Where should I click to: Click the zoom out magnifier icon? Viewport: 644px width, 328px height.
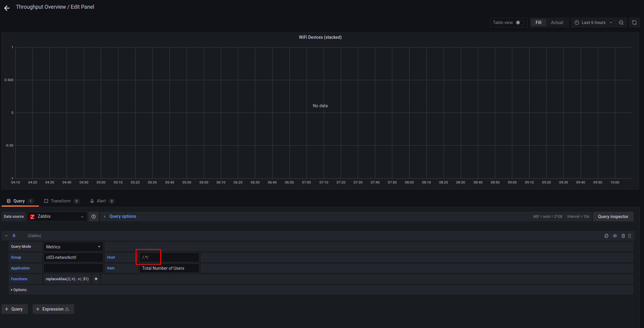(621, 22)
